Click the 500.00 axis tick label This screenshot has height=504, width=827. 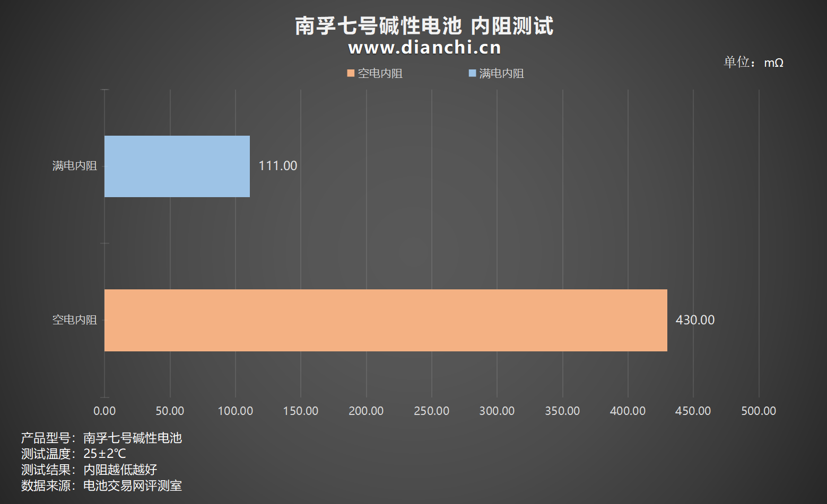[759, 411]
